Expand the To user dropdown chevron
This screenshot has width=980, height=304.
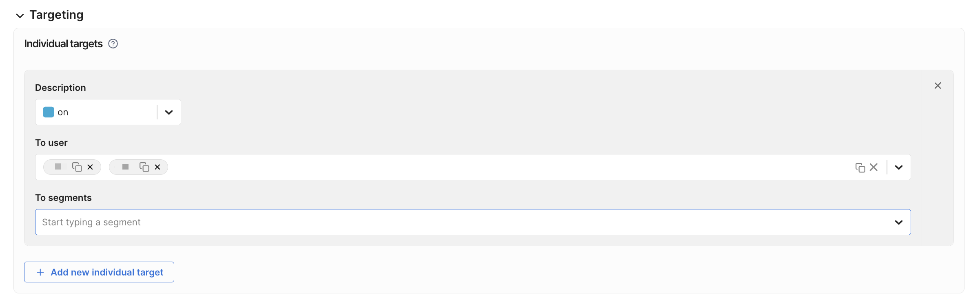[x=898, y=167]
